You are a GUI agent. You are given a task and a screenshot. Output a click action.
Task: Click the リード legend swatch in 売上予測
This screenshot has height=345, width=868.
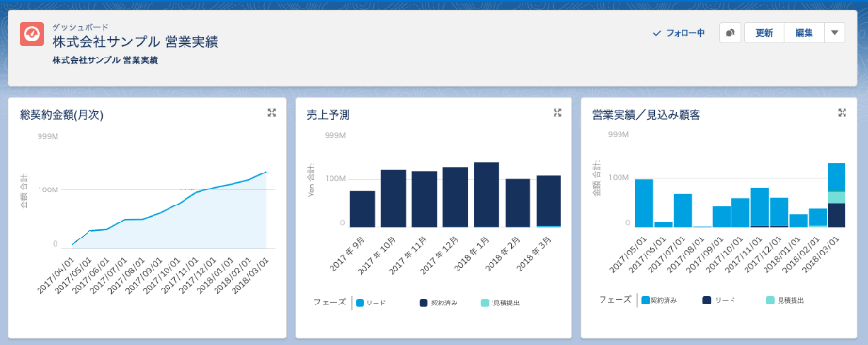[x=360, y=303]
